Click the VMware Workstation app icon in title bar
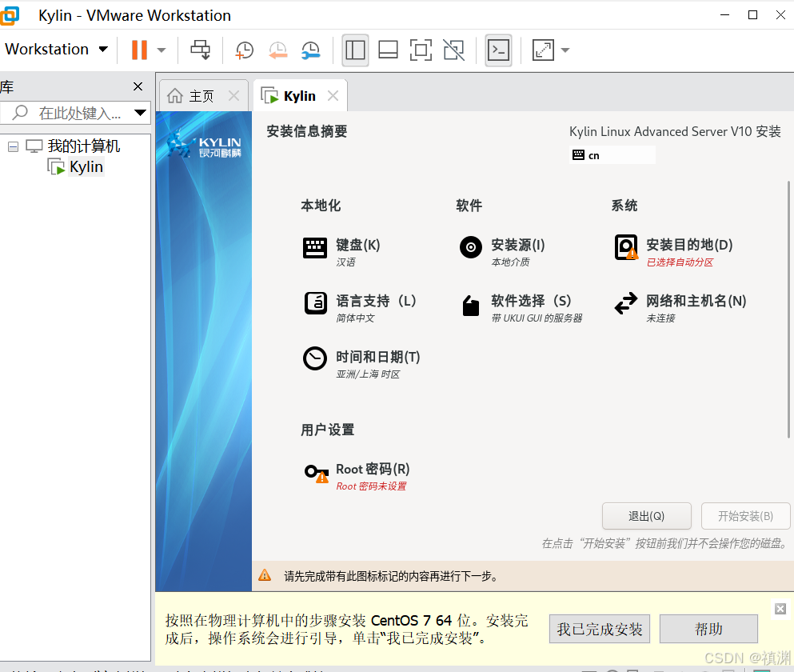The width and height of the screenshot is (794, 672). [x=9, y=15]
